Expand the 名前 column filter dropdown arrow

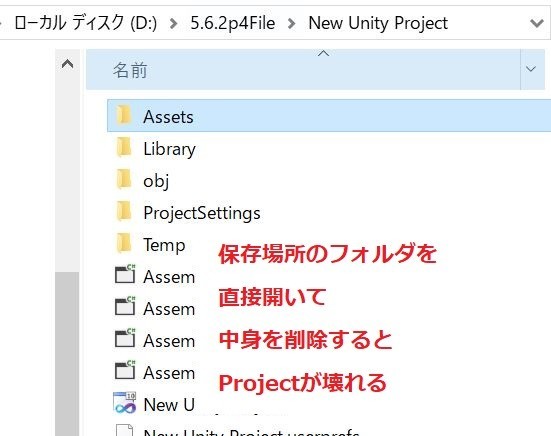531,69
